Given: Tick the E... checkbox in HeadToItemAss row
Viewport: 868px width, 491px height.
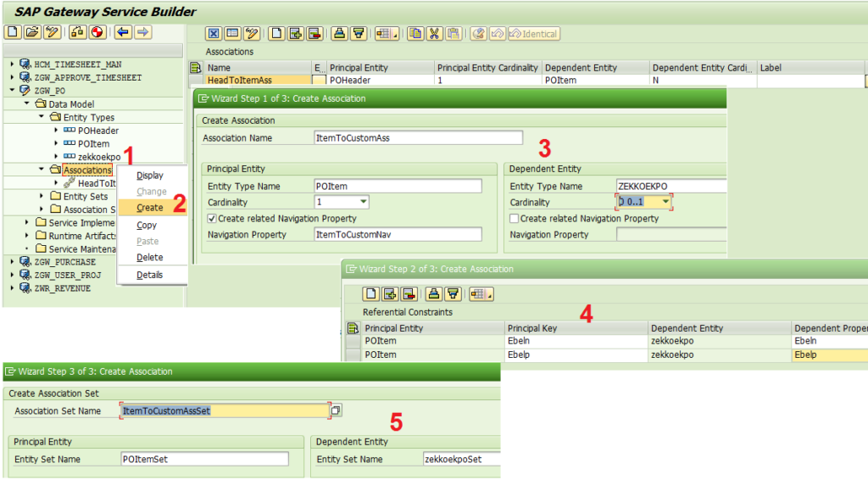Looking at the screenshot, I should (x=319, y=81).
